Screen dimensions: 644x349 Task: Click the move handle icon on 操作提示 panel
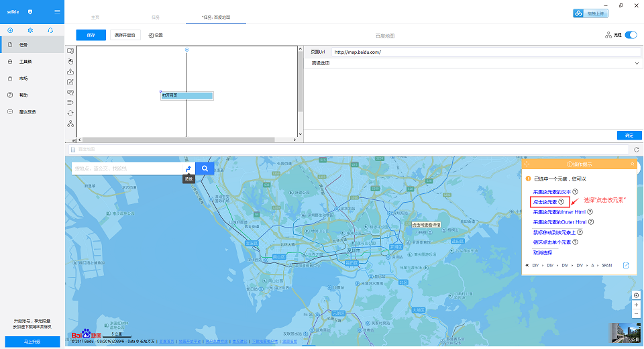coord(527,164)
